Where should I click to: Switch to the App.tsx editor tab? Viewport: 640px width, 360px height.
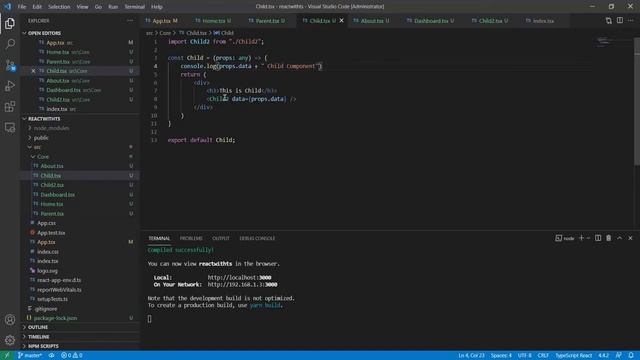[161, 20]
